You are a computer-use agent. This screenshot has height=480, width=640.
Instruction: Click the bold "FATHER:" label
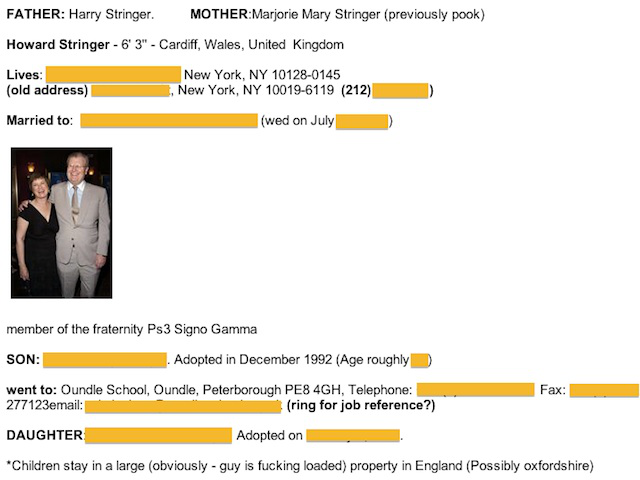[36, 14]
